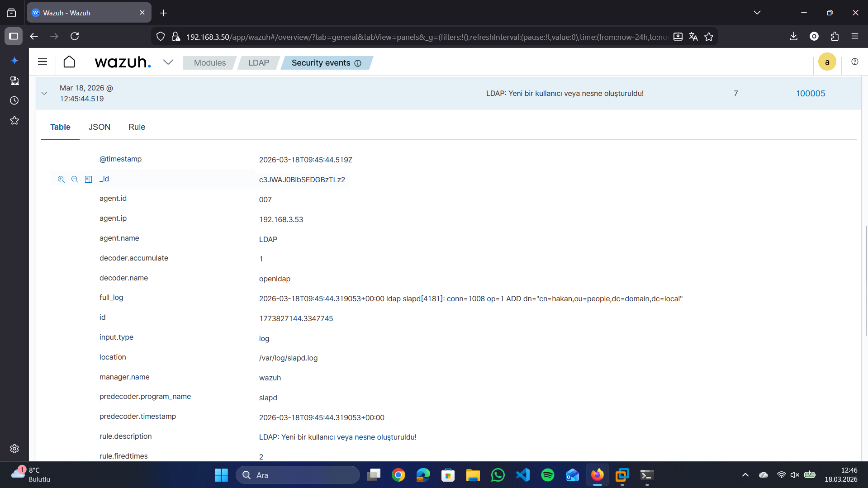
Task: Go back in browser history
Action: click(34, 36)
